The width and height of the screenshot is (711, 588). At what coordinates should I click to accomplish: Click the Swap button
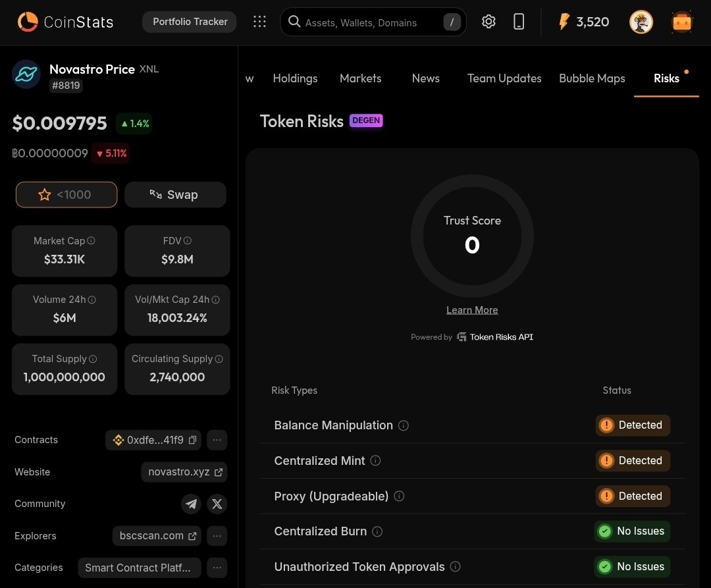(176, 194)
